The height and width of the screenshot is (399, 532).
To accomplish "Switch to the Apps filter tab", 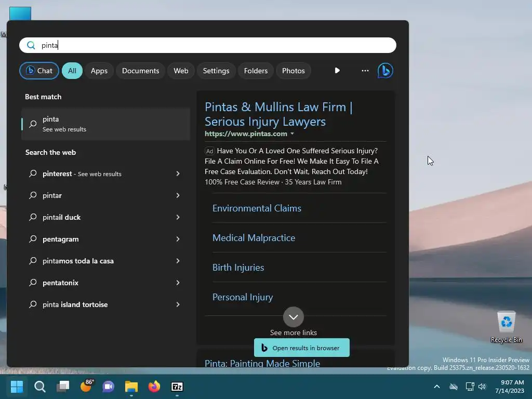I will click(x=99, y=71).
